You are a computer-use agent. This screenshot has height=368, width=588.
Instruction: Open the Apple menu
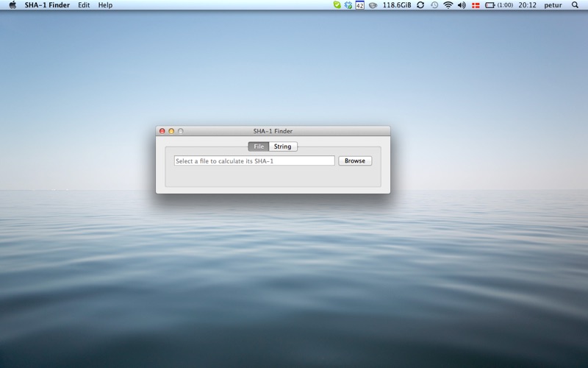12,5
